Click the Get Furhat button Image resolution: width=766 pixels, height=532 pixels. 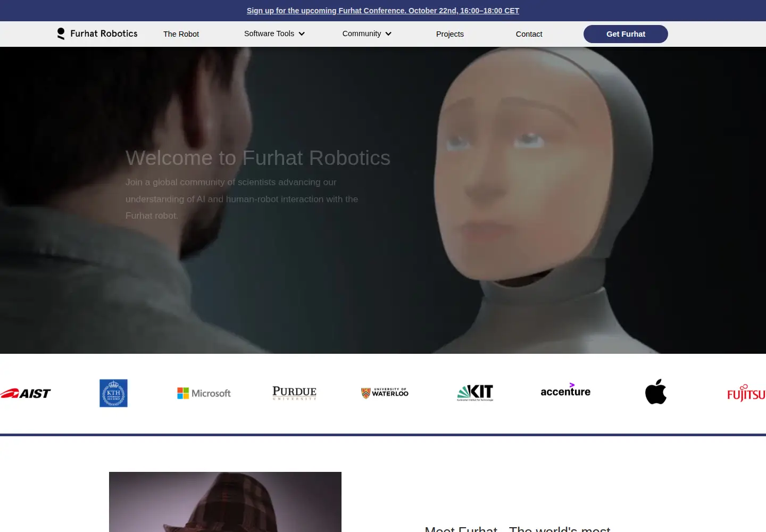click(626, 34)
